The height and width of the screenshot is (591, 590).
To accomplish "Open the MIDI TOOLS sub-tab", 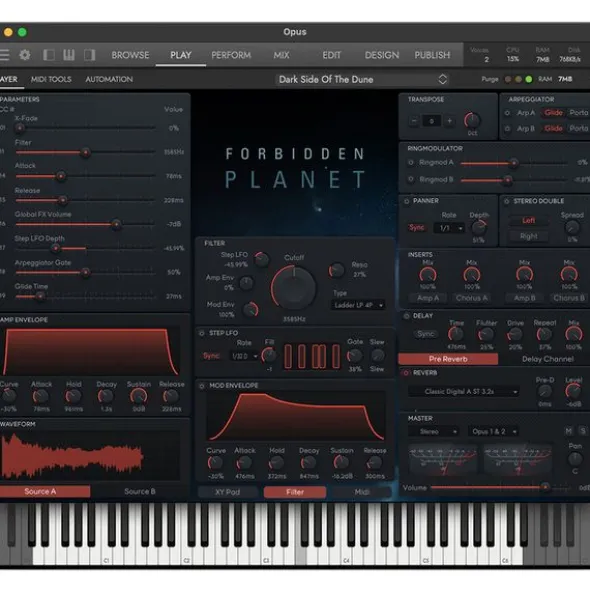I will coord(51,79).
